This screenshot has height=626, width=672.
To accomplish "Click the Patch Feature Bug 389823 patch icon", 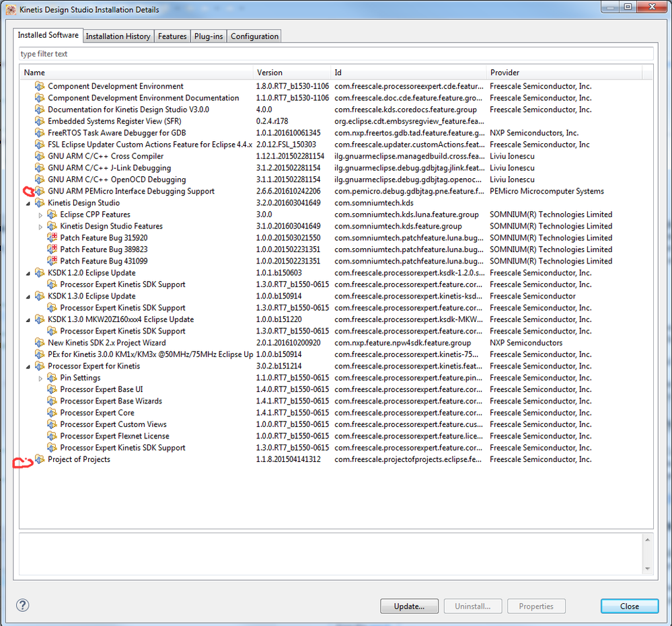I will (x=52, y=249).
